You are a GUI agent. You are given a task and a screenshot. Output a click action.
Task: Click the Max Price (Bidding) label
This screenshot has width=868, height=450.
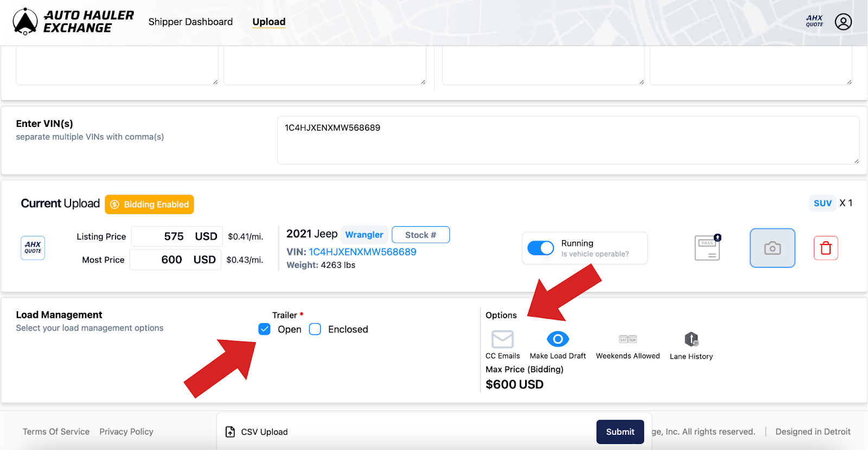point(525,369)
